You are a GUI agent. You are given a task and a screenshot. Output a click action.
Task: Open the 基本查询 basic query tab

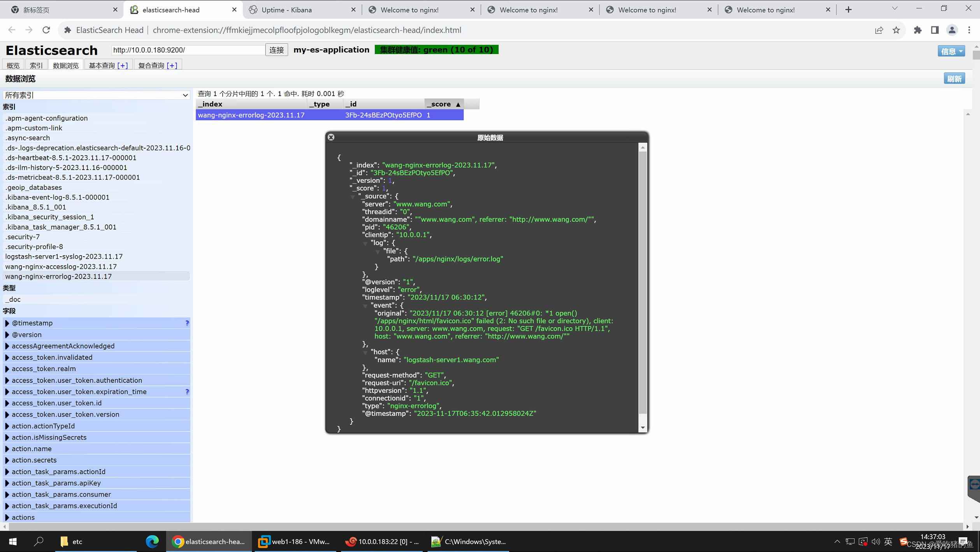tap(108, 65)
